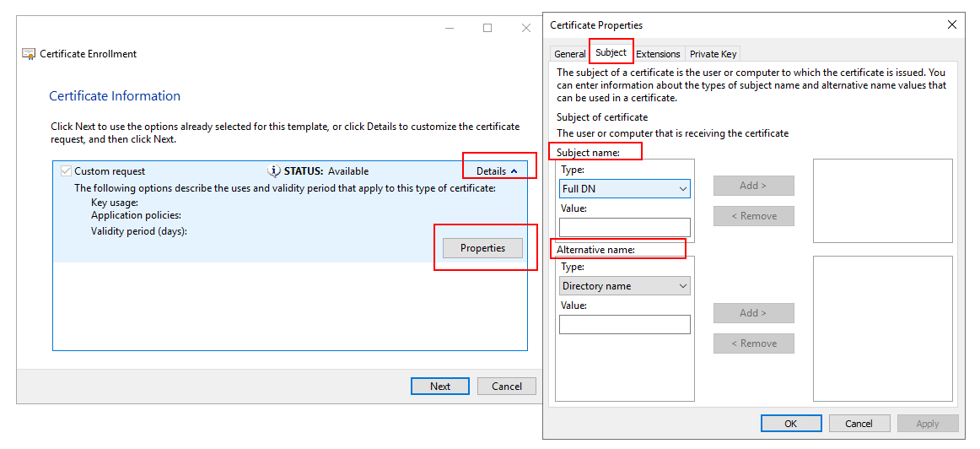Click the Subject name Value input field
Screen dimensions: 980x449
point(624,227)
